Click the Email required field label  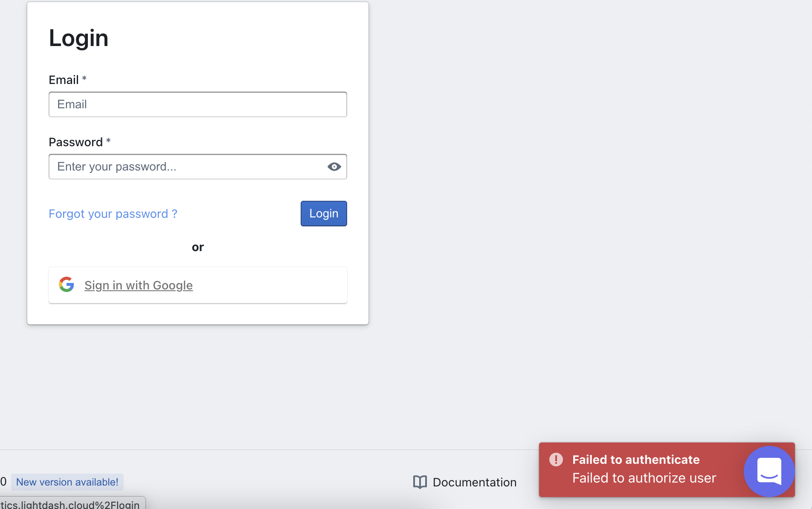point(67,80)
